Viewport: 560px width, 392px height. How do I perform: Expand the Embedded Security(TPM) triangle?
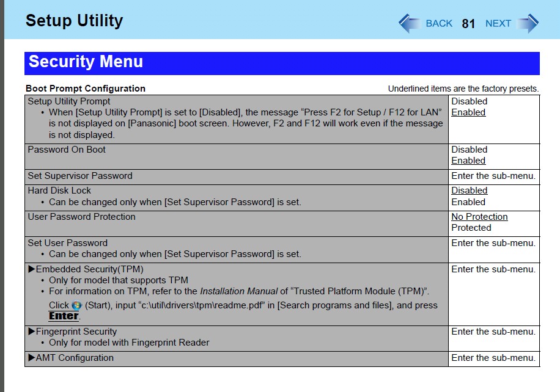click(x=31, y=269)
